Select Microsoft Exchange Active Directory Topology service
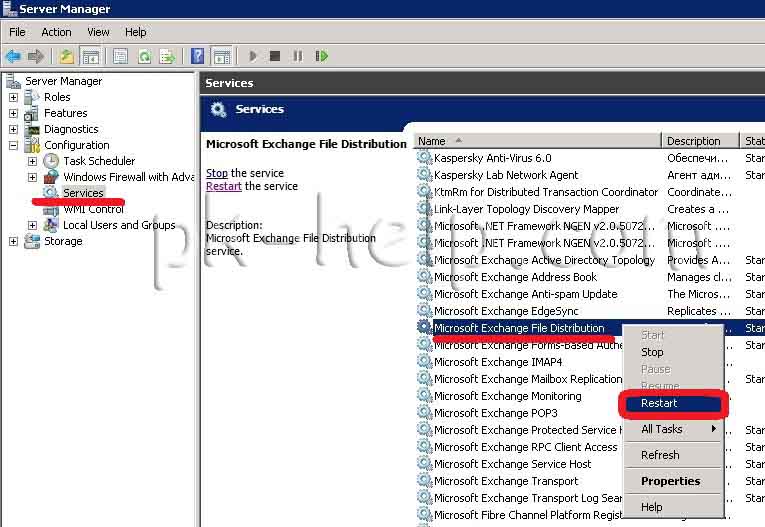Screen dimensions: 765x527 [544, 260]
